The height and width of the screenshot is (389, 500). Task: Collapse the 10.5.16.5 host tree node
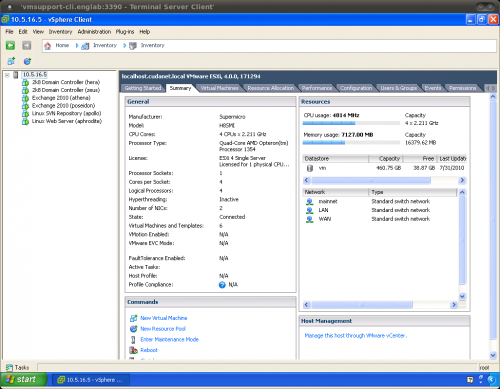point(7,75)
